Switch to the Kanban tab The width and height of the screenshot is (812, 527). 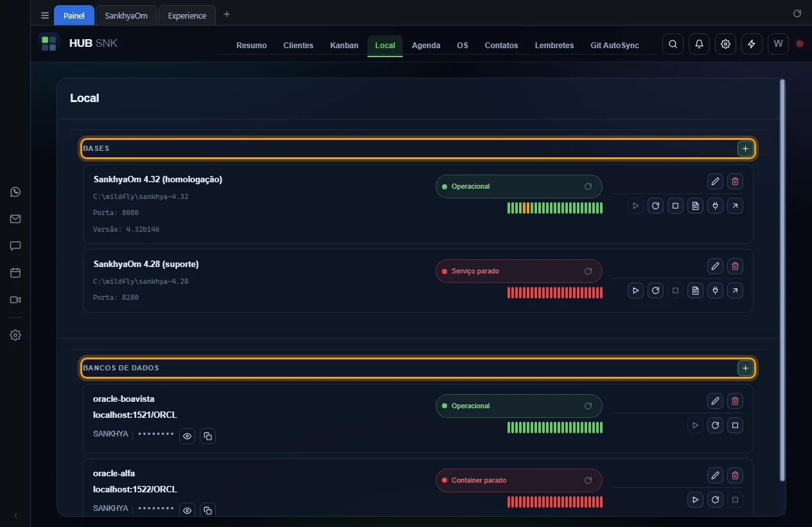click(x=344, y=46)
